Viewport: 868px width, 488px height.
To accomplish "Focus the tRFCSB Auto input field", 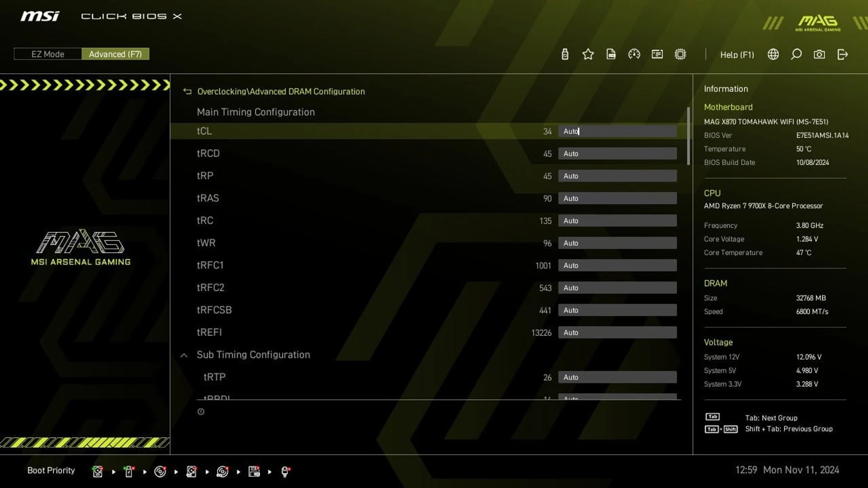I will pos(617,310).
